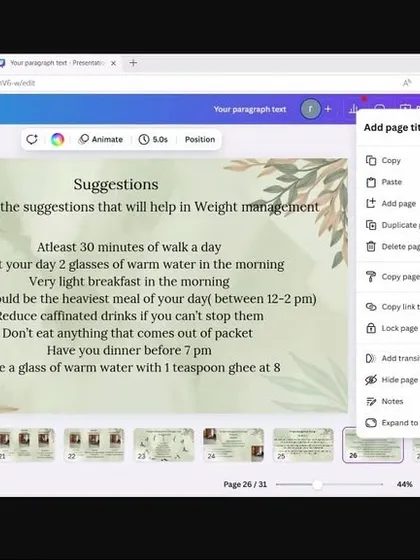Click the read aloud A icon in address bar
Screen dimensions: 420x560
(x=407, y=83)
